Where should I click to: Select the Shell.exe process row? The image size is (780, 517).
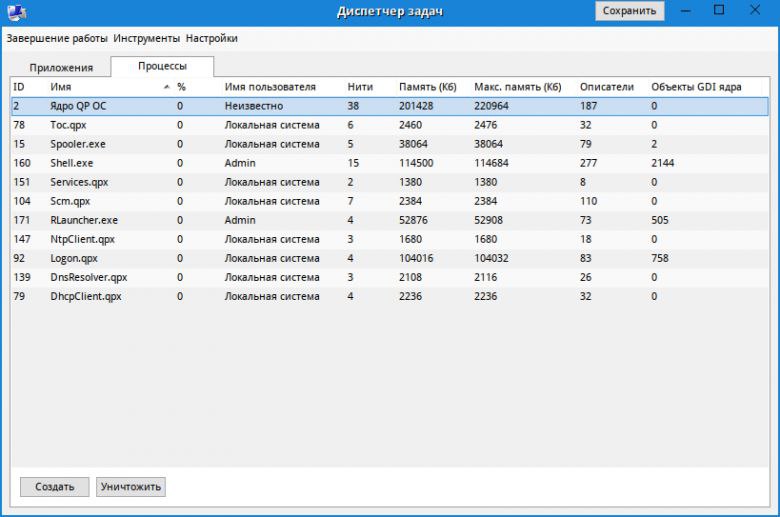pos(390,163)
